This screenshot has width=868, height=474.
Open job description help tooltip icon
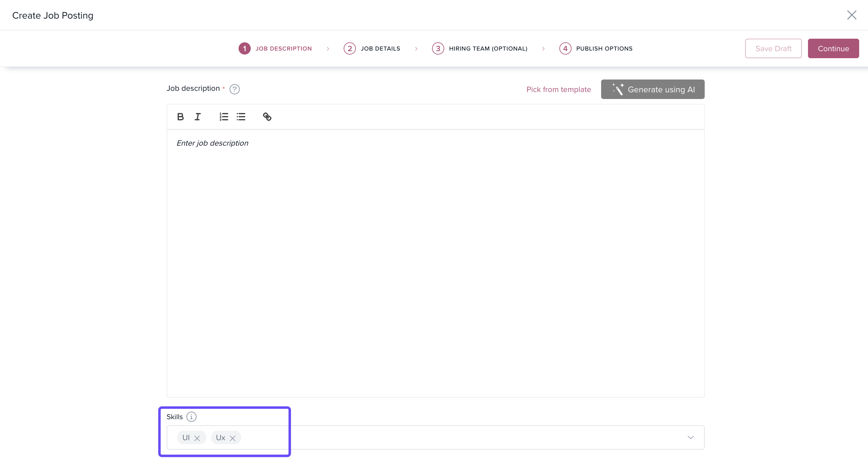point(235,89)
